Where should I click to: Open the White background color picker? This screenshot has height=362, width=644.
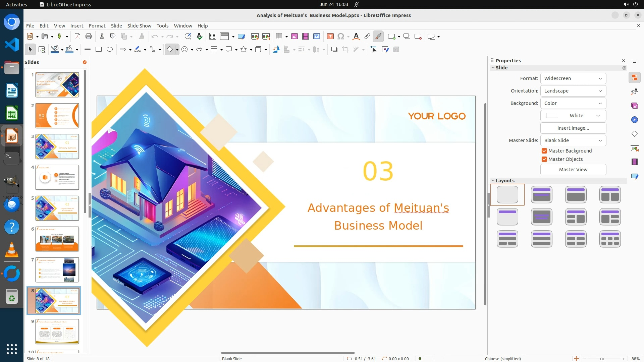[x=573, y=116]
